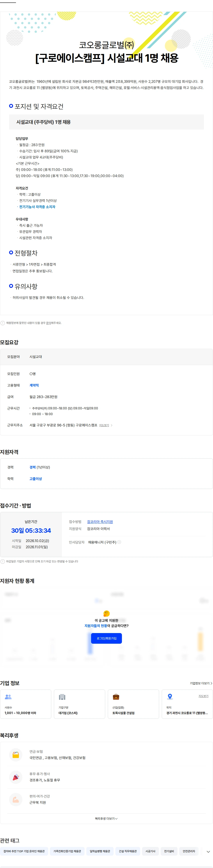This screenshot has height=868, width=213.
Task: Click the info icon beside 채용정보 notice
Action: tap(3, 323)
